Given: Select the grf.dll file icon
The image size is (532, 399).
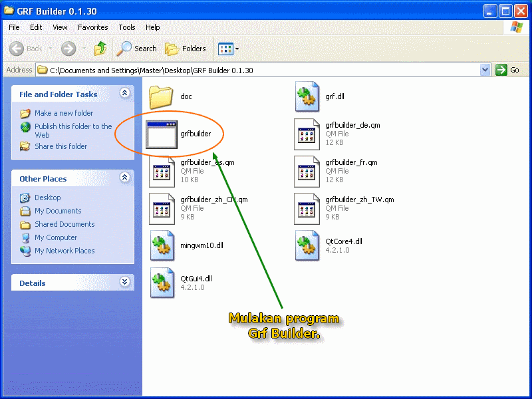Looking at the screenshot, I should point(307,96).
